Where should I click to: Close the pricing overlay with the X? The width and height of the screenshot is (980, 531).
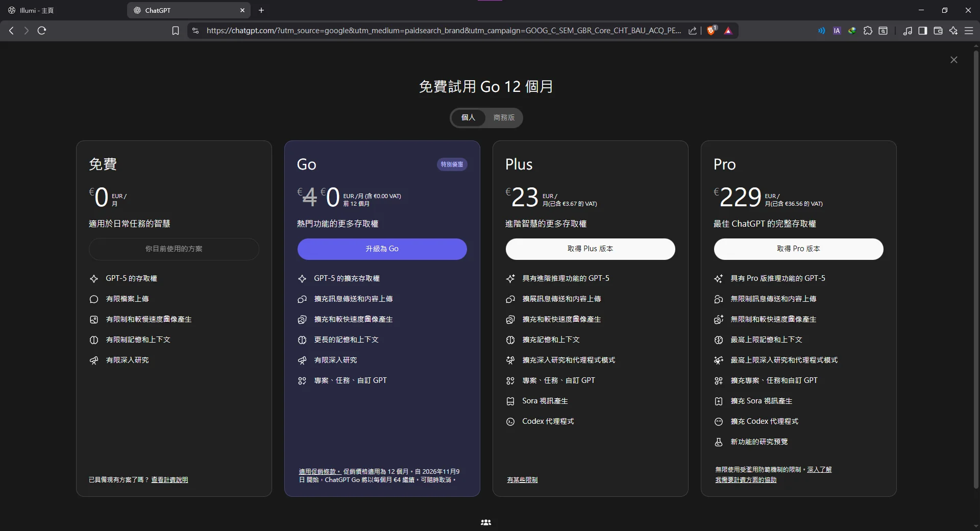954,60
